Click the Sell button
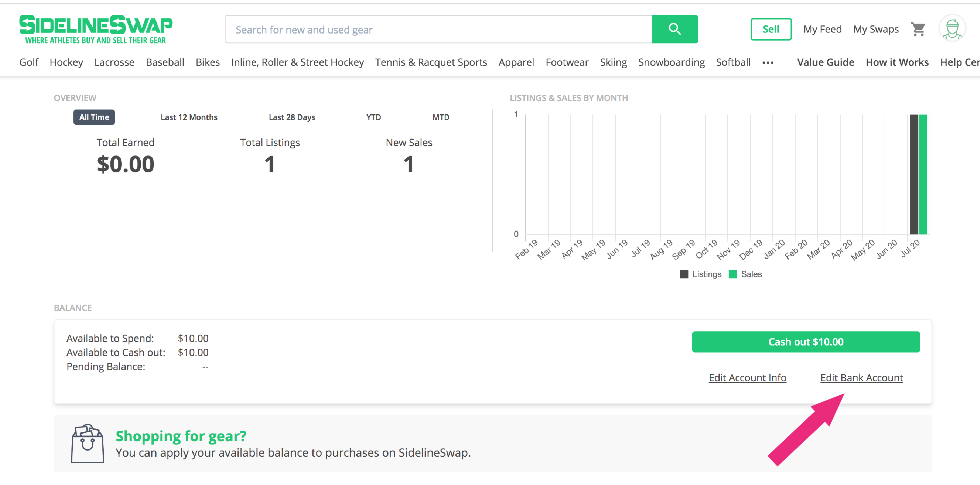980x485 pixels. point(771,29)
